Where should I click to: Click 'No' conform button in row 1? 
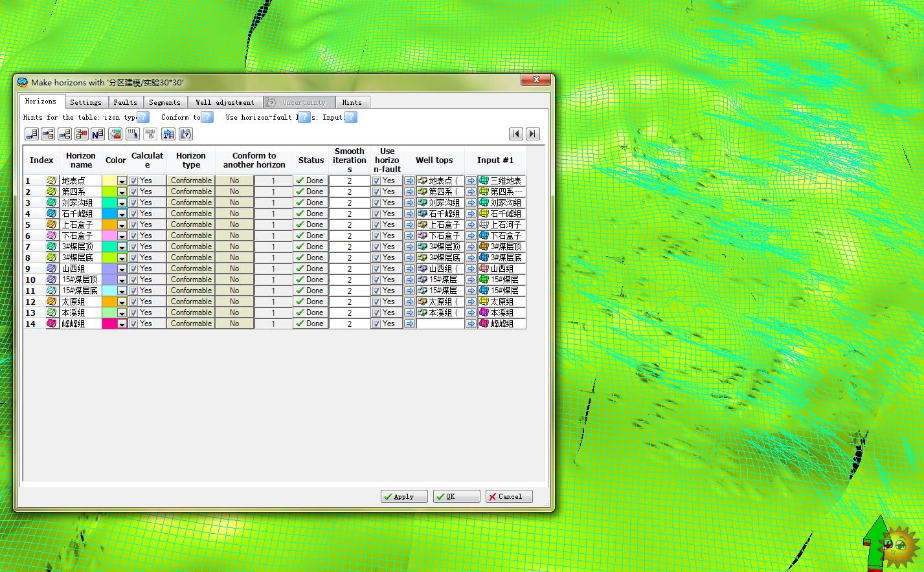click(x=234, y=181)
